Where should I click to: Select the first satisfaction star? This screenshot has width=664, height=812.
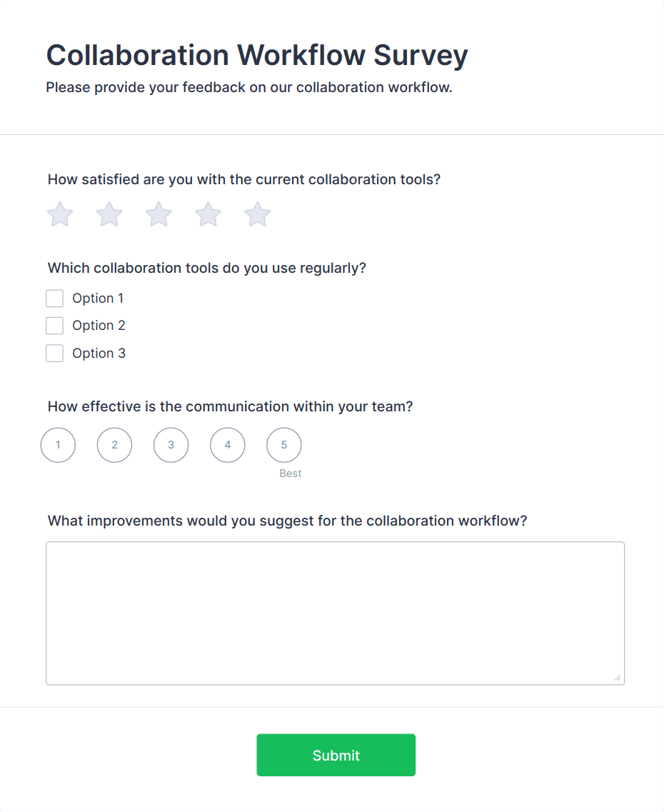(59, 214)
